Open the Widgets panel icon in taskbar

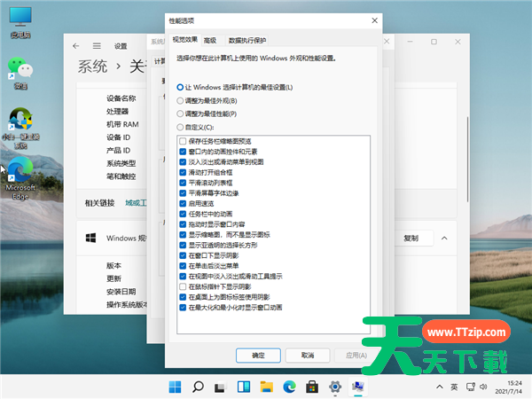[x=244, y=387]
